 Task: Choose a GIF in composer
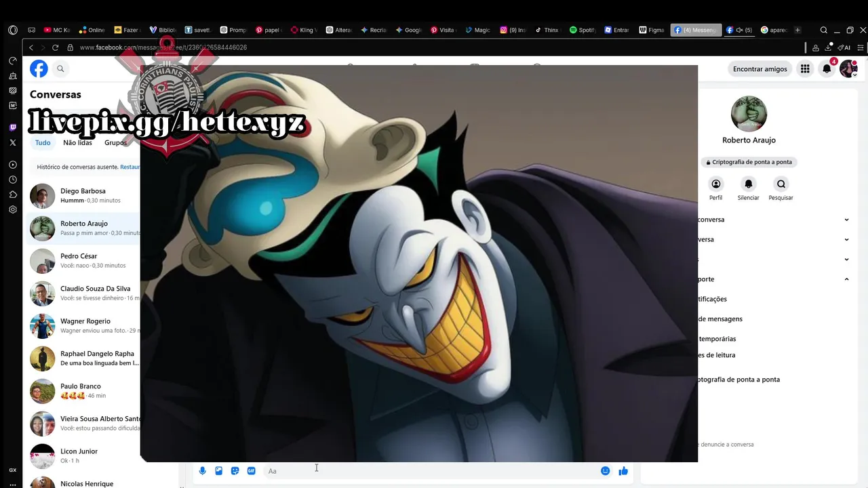click(x=251, y=471)
